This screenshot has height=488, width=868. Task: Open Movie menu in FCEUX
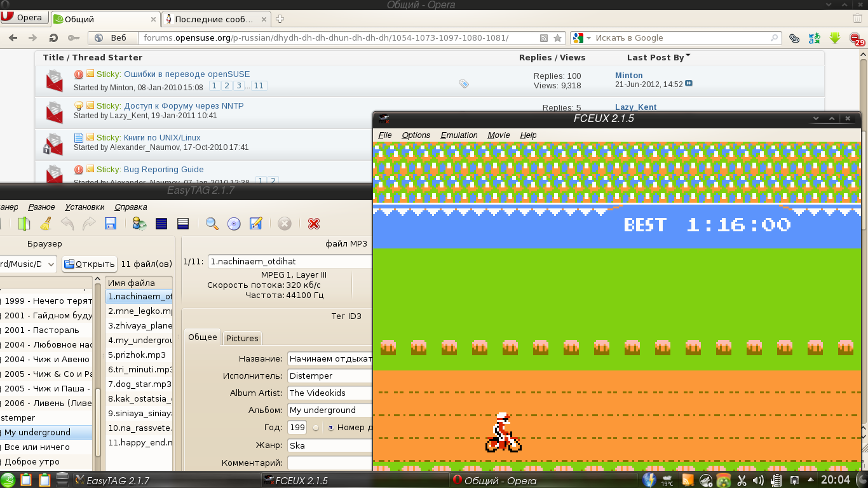499,135
